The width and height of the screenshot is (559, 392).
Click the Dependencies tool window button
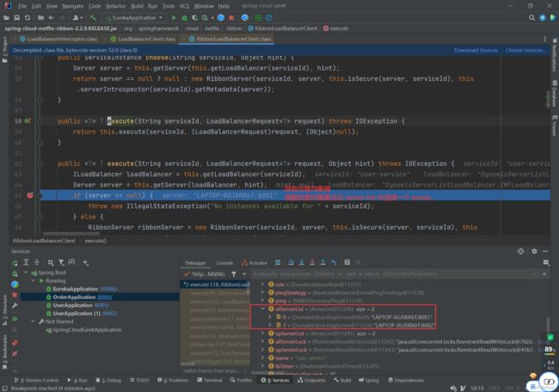pyautogui.click(x=406, y=380)
